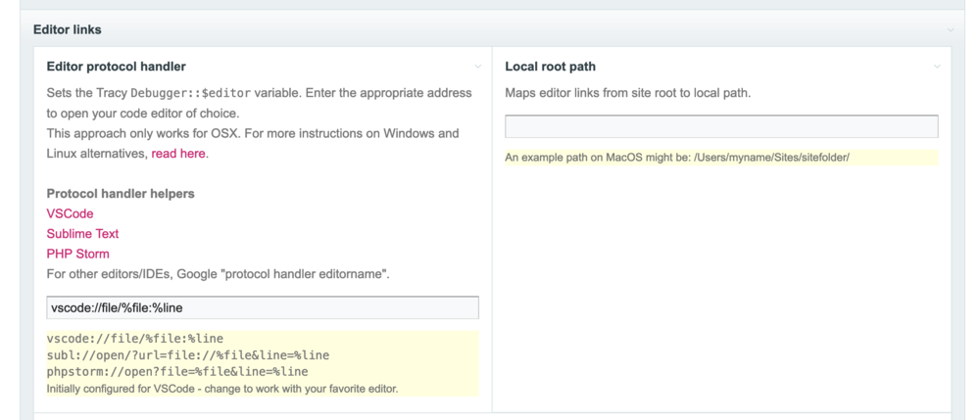
Task: Collapse the Editor links section chevron
Action: 951,30
